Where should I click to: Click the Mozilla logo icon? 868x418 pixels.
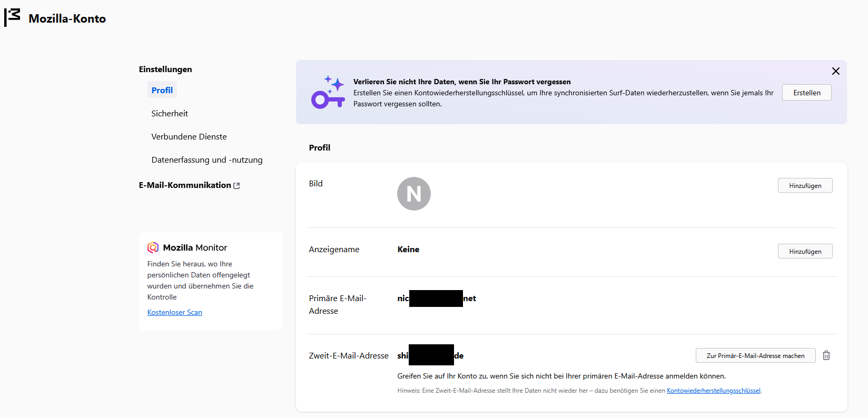(x=13, y=17)
